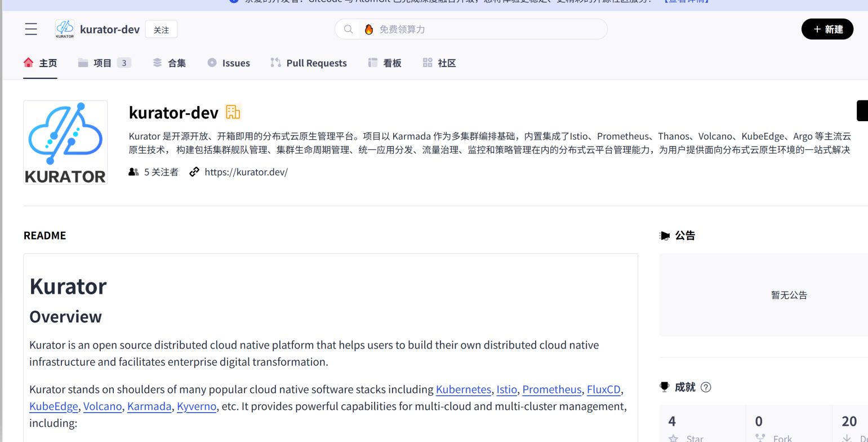Viewport: 868px width, 442px height.
Task: Click the Overview heading in README
Action: tap(65, 317)
